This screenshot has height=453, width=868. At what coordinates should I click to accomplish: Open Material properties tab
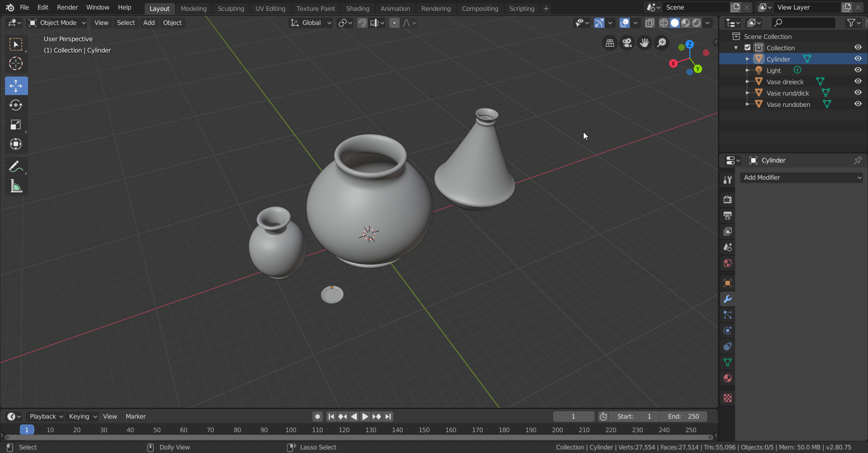pos(727,378)
